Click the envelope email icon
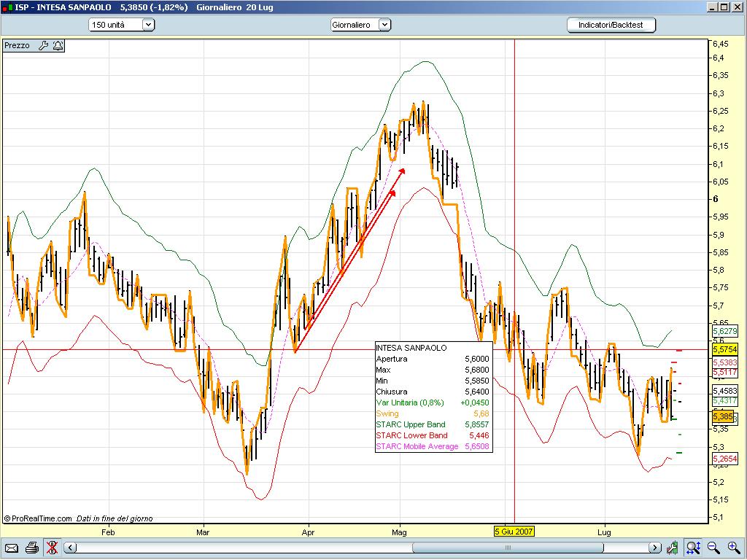Image resolution: width=747 pixels, height=560 pixels. pos(11,548)
